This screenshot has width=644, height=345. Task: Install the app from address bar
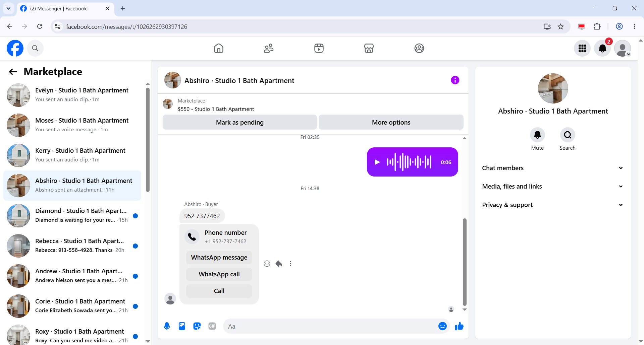click(547, 26)
